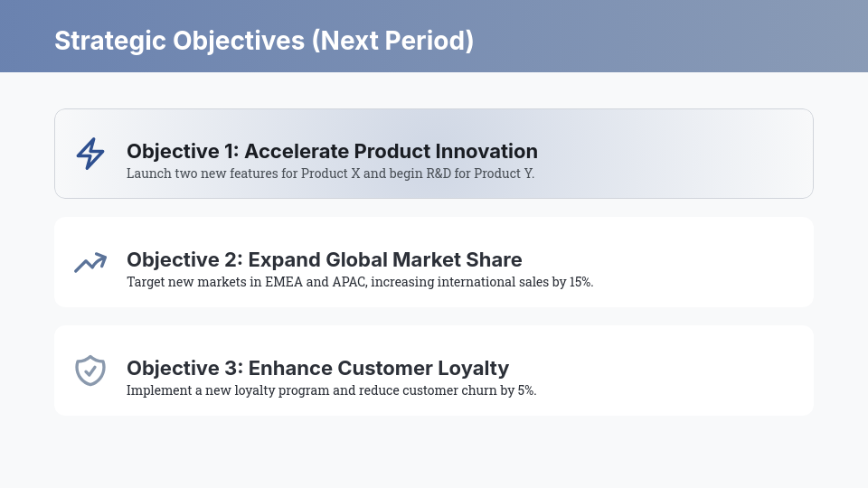This screenshot has width=868, height=488.
Task: Select the Product X features description text
Action: click(x=331, y=174)
